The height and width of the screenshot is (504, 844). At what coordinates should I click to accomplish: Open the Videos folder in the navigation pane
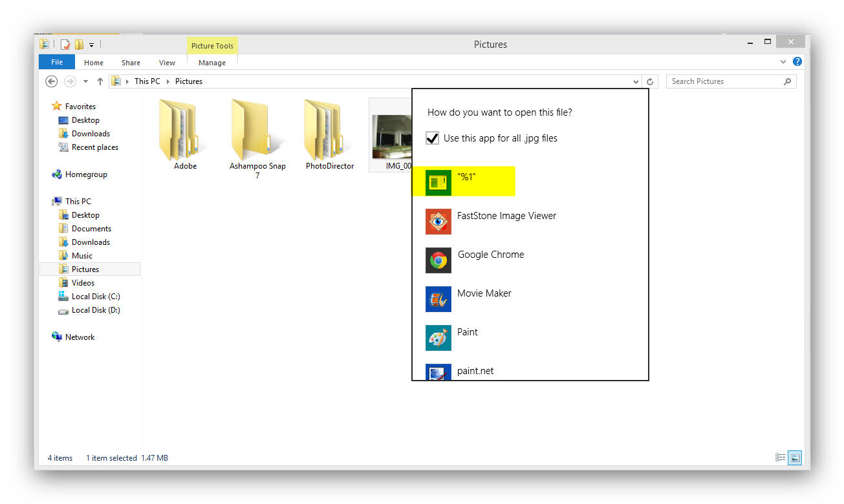(83, 283)
